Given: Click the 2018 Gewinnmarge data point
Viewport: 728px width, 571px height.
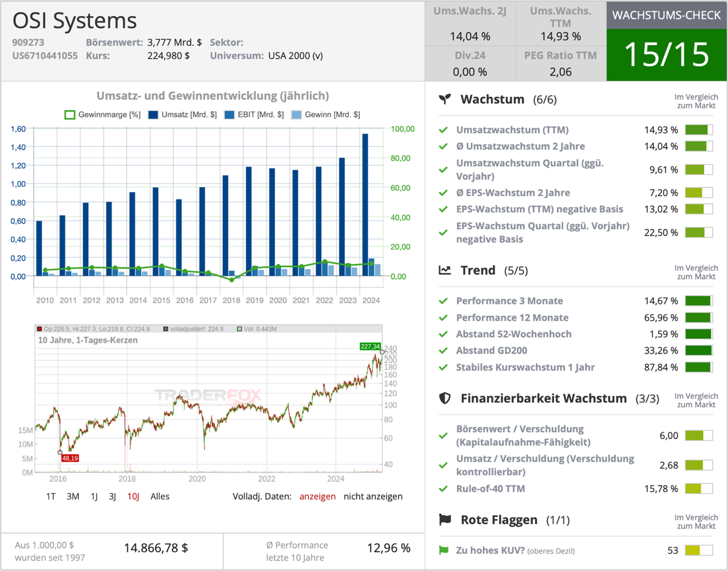Looking at the screenshot, I should coord(232,280).
